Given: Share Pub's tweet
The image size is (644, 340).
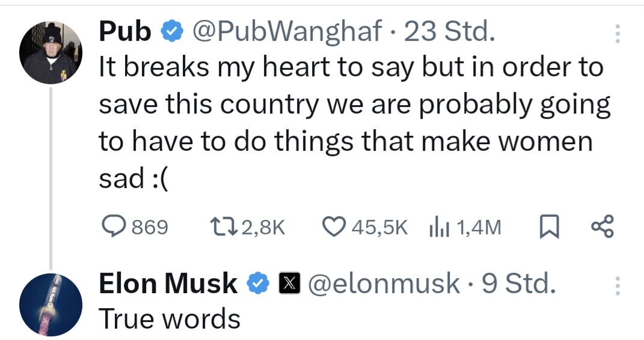Looking at the screenshot, I should [x=602, y=227].
